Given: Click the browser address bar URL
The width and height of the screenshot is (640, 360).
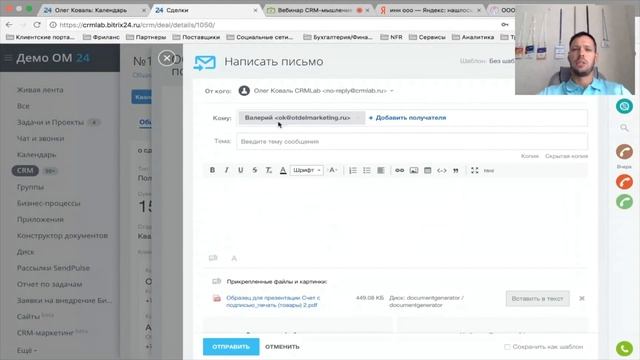Looking at the screenshot, I should coord(137,25).
